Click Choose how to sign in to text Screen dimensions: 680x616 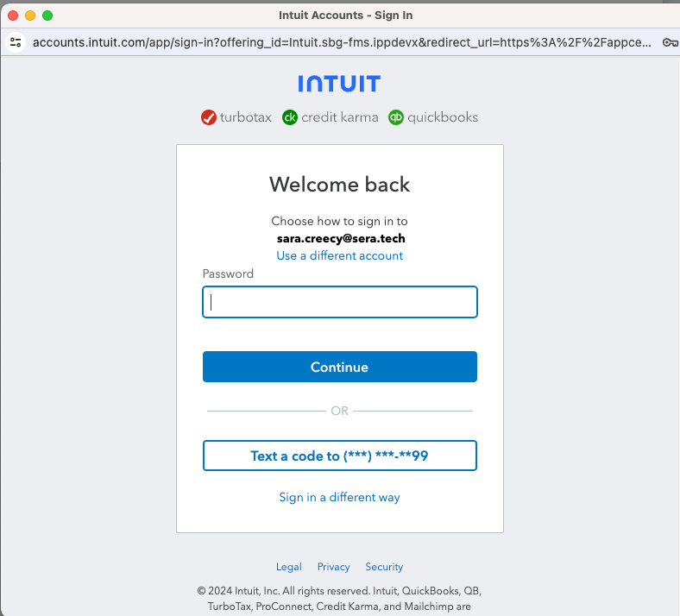click(x=339, y=221)
